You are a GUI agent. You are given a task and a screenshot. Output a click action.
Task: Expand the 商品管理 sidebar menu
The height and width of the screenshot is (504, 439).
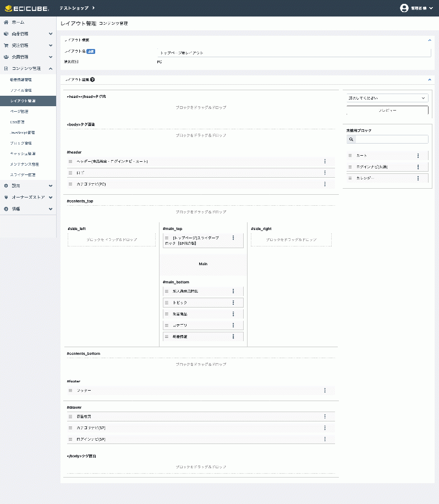click(x=28, y=34)
